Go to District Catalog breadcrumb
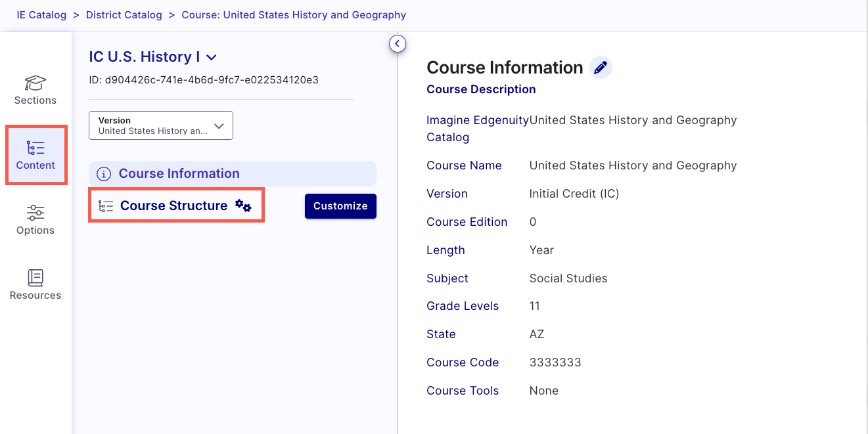Viewport: 868px width, 434px height. (124, 14)
